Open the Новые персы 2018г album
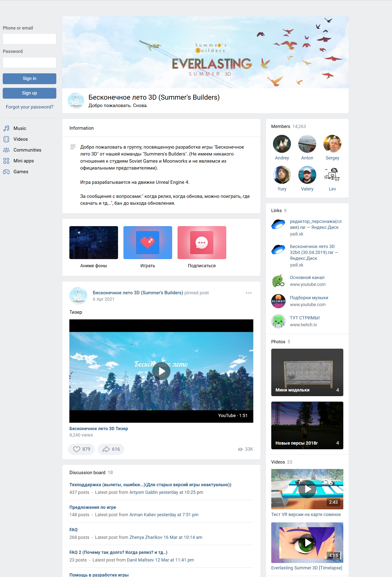This screenshot has height=577, width=392. [x=307, y=425]
